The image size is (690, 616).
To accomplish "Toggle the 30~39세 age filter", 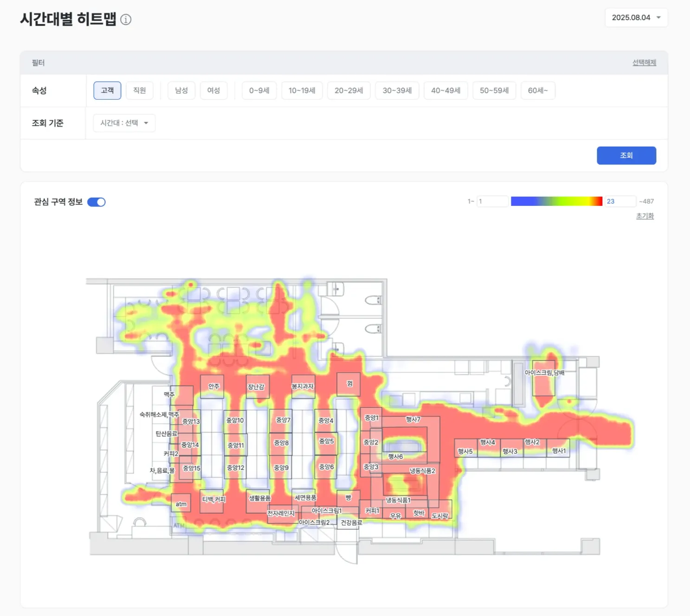I will 397,90.
